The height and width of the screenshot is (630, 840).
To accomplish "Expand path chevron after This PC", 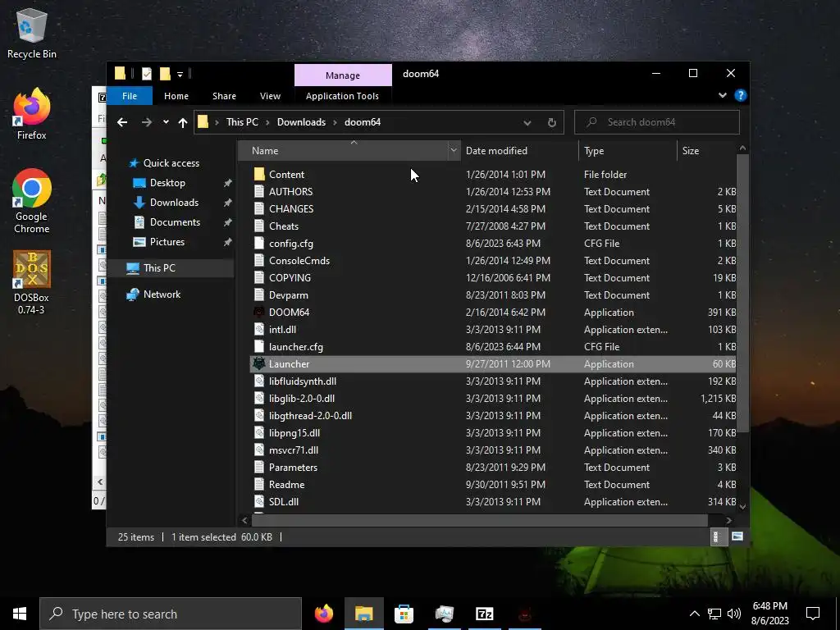I will 267,122.
